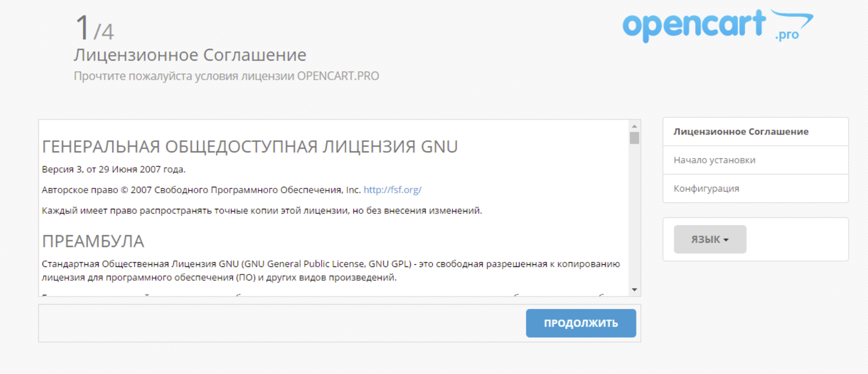868x374 pixels.
Task: Click the ПРОДОЛЖИТЬ button
Action: tap(580, 323)
